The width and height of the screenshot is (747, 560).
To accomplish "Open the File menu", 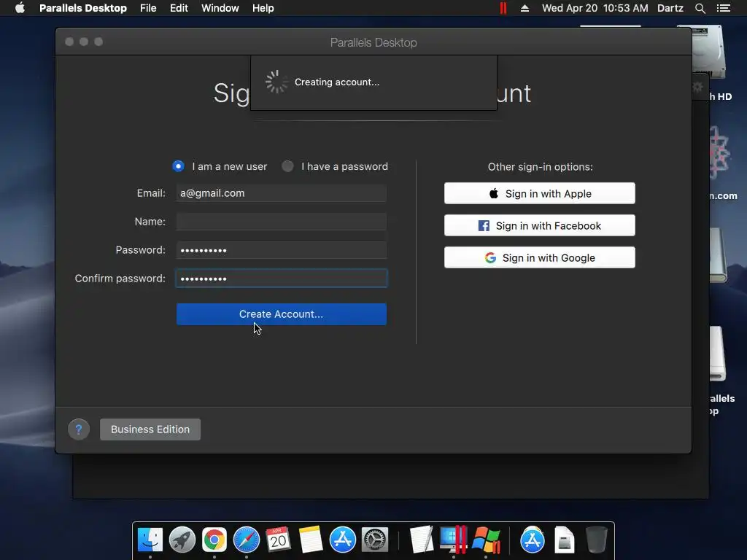I will click(148, 8).
